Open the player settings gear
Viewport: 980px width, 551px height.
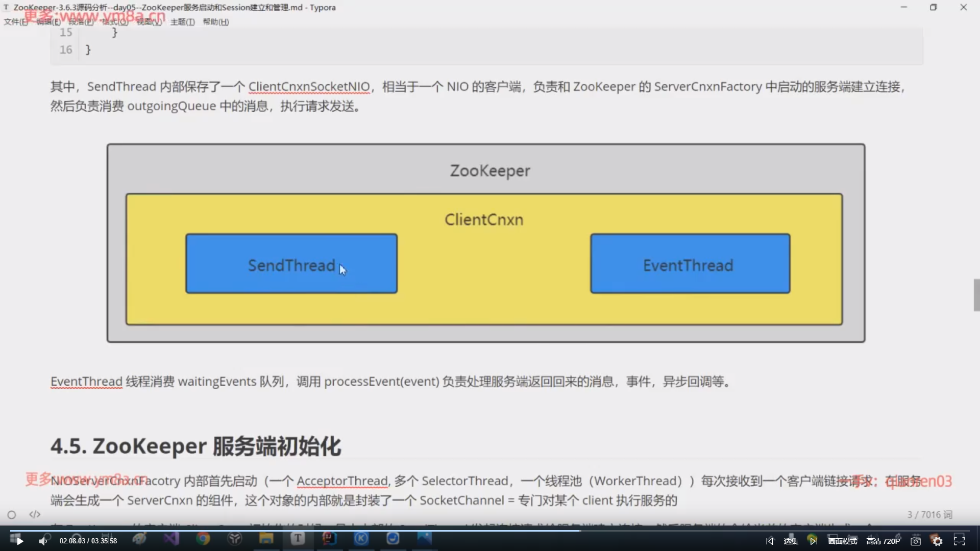(938, 541)
